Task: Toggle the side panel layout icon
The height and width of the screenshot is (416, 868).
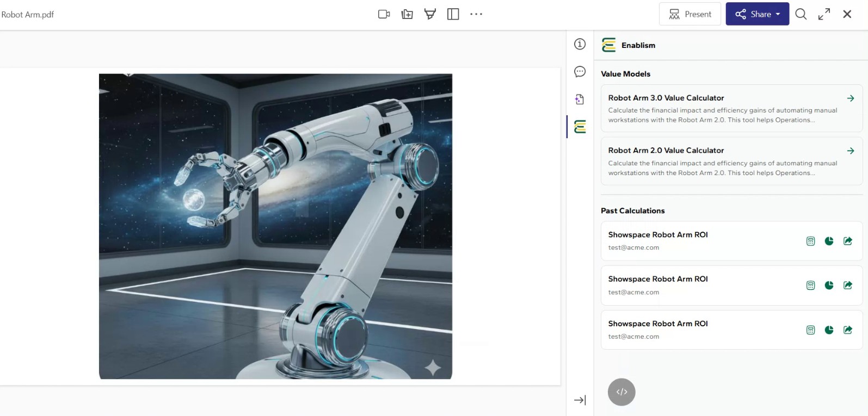Action: click(453, 14)
